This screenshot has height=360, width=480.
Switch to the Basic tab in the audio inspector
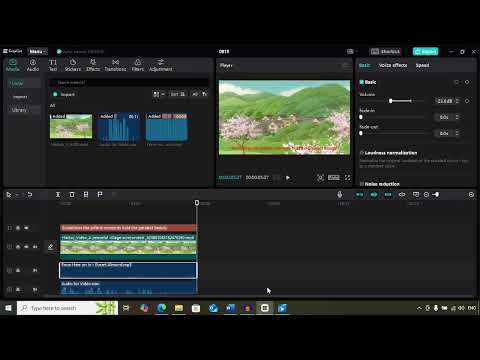point(364,65)
